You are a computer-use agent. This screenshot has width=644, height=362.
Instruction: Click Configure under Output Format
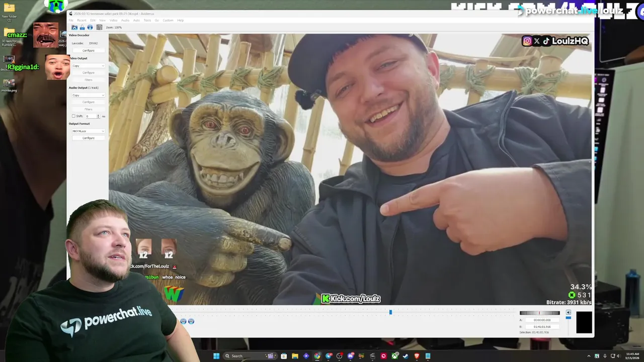tap(88, 138)
